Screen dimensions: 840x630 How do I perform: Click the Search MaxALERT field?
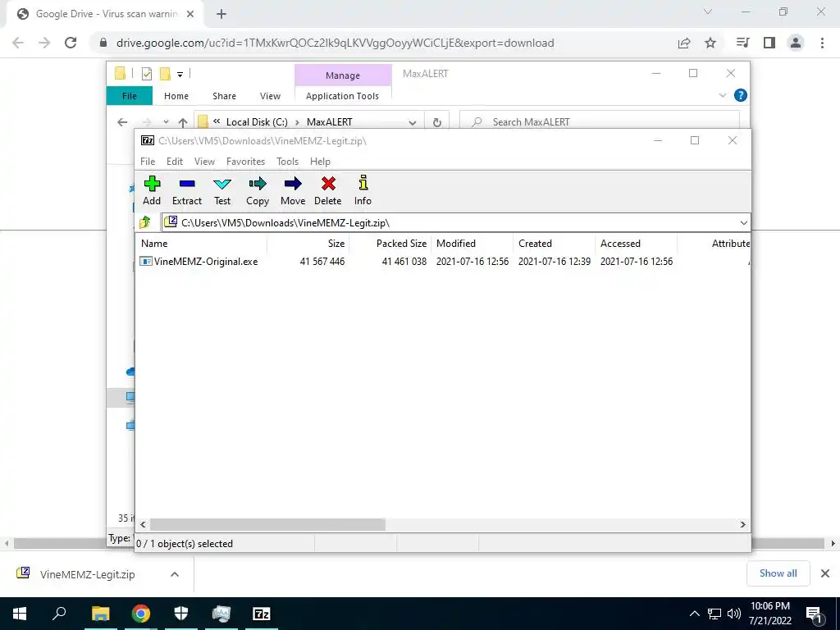(x=600, y=122)
